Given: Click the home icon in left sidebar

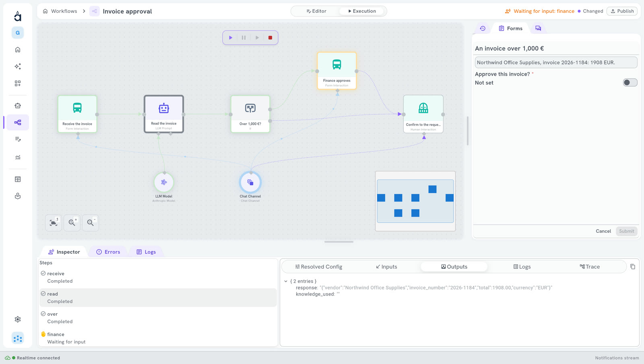Looking at the screenshot, I should pyautogui.click(x=18, y=50).
